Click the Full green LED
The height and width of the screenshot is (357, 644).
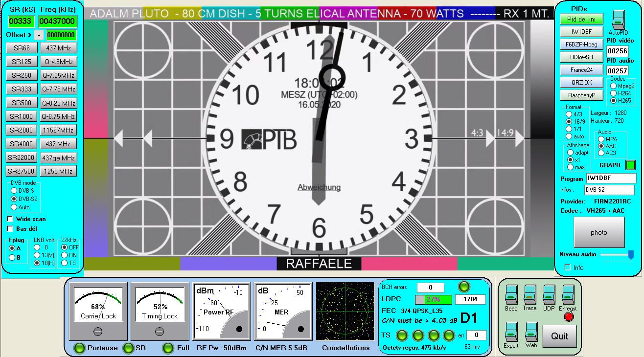pos(168,348)
